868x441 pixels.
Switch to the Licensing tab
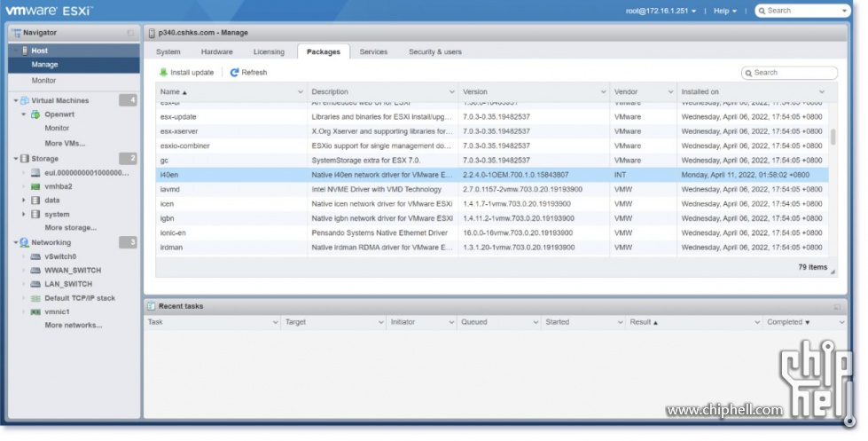269,52
